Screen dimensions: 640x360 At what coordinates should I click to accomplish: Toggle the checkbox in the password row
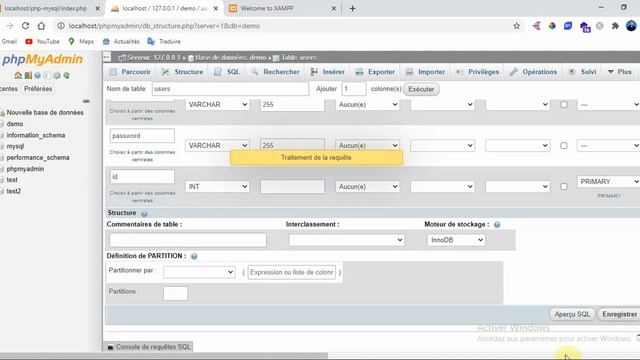pyautogui.click(x=564, y=145)
